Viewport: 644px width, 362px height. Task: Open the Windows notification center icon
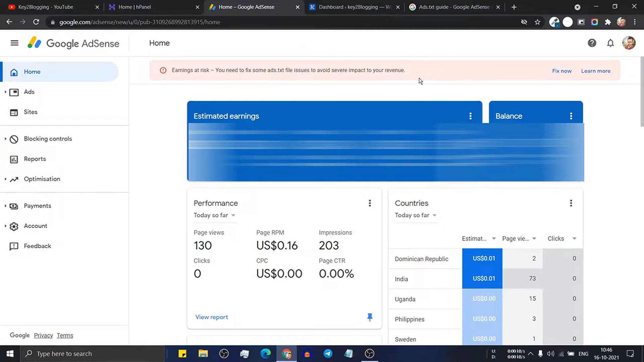(630, 354)
